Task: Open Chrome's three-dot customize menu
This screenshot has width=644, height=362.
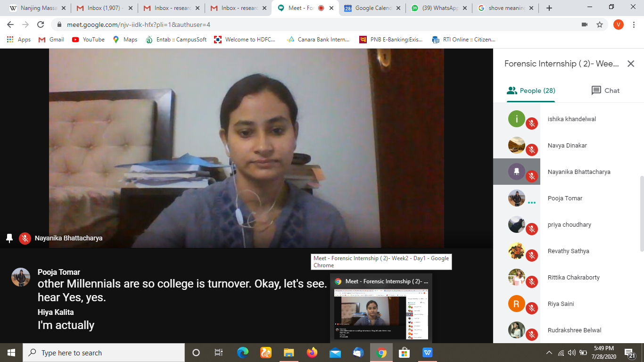Action: (633, 24)
